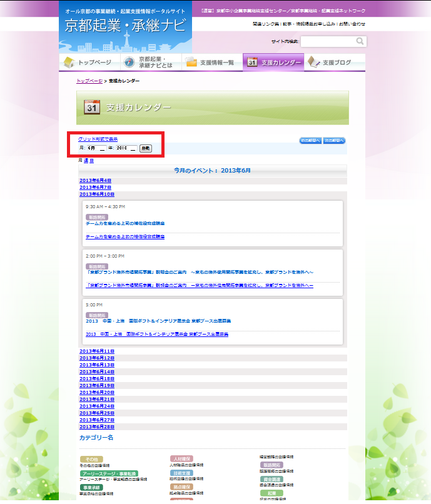Switch to the 週 (week) view
The width and height of the screenshot is (431, 504).
pos(86,161)
